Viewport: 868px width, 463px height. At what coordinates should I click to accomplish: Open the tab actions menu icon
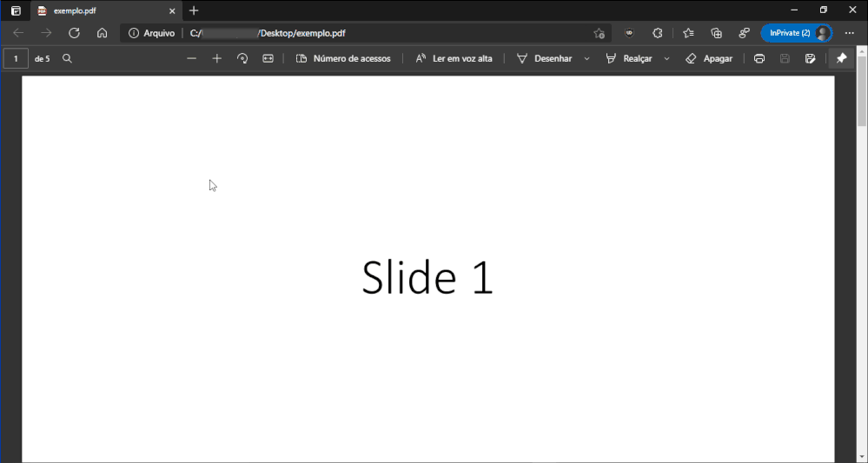click(x=16, y=10)
